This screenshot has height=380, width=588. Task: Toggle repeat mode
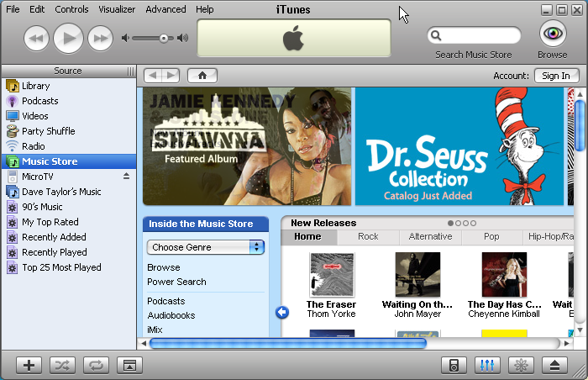click(96, 365)
